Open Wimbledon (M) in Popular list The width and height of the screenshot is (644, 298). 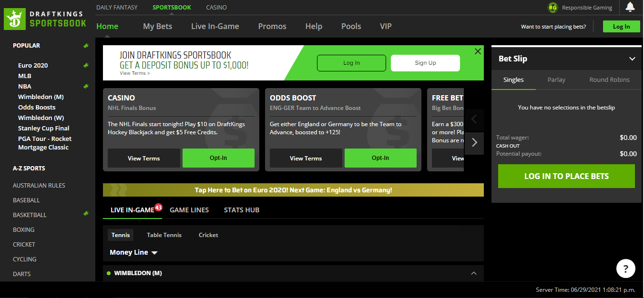pos(41,97)
